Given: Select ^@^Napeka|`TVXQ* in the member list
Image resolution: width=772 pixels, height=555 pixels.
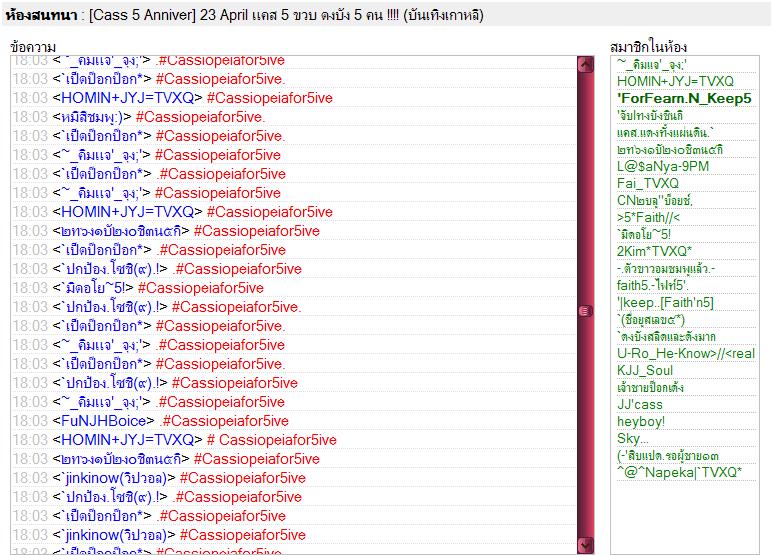Looking at the screenshot, I should (x=679, y=473).
